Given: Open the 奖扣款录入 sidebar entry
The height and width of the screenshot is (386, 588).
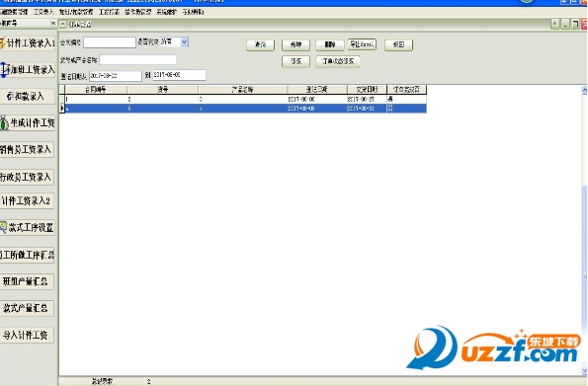Looking at the screenshot, I should click(x=28, y=97).
